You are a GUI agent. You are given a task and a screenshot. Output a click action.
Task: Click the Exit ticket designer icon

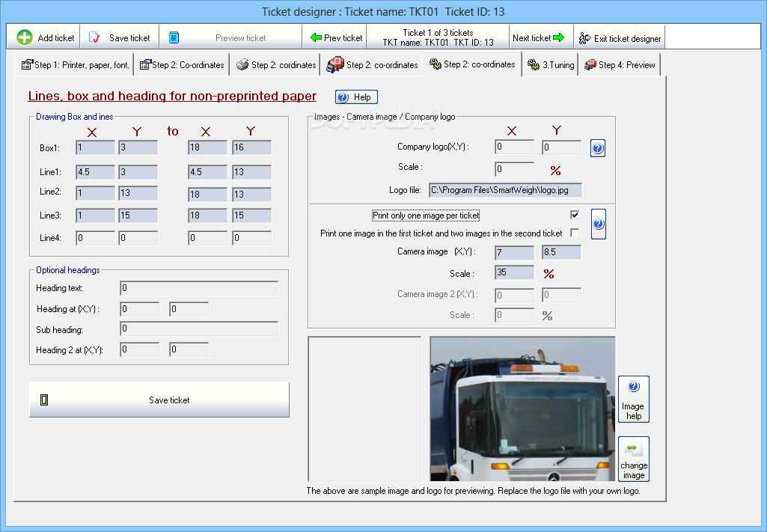[584, 38]
